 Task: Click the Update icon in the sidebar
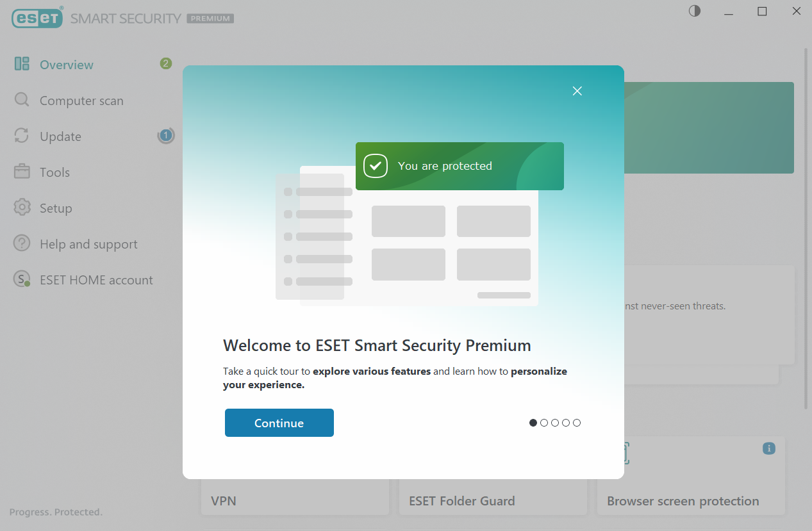click(x=22, y=136)
